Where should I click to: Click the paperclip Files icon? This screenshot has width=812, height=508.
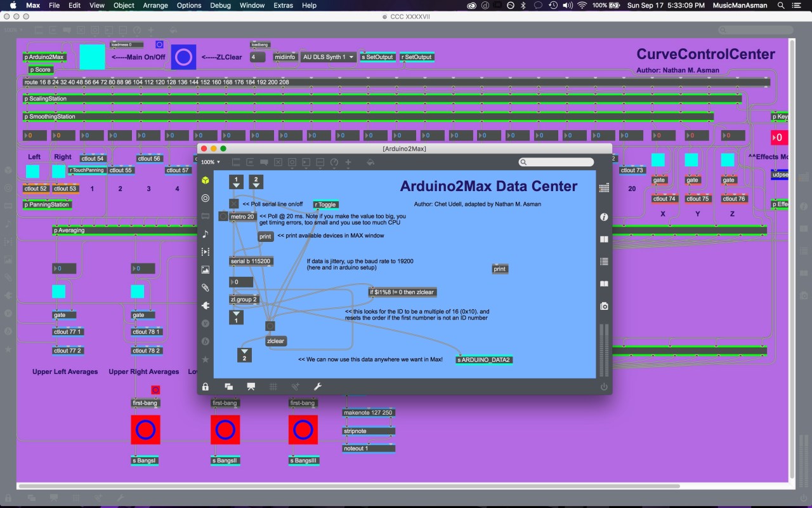click(x=205, y=288)
